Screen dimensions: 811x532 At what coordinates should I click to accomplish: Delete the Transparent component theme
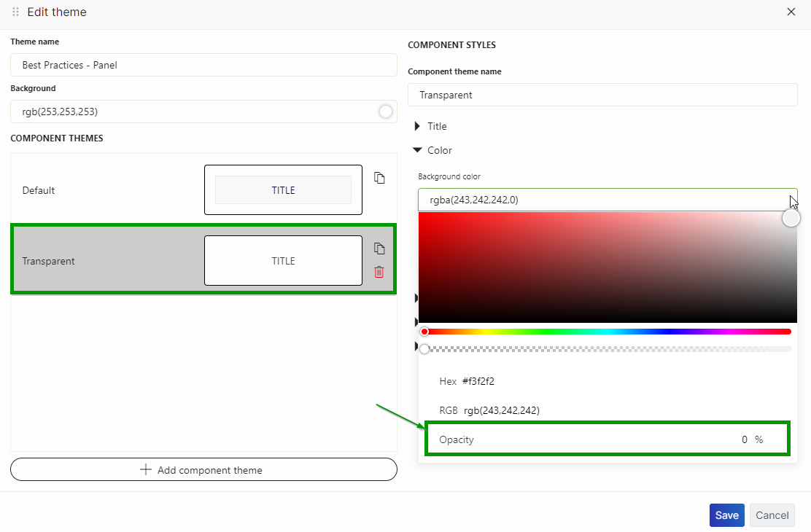click(379, 272)
